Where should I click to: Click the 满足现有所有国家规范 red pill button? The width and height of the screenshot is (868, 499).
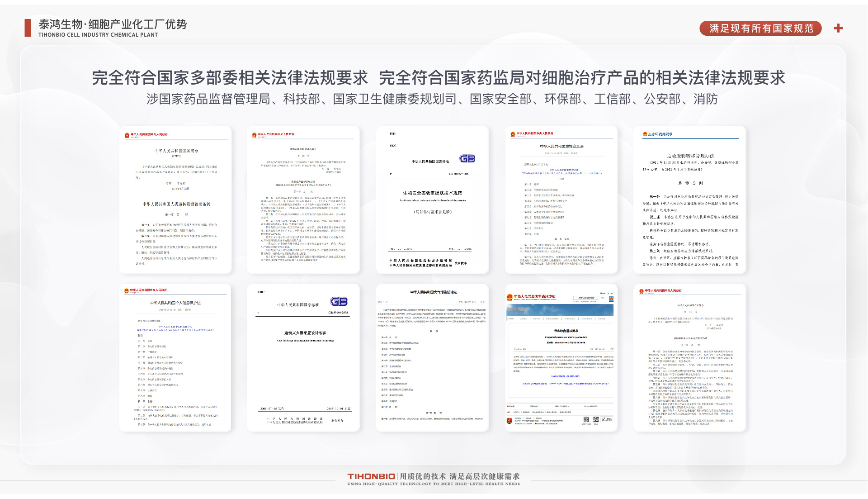pos(760,29)
